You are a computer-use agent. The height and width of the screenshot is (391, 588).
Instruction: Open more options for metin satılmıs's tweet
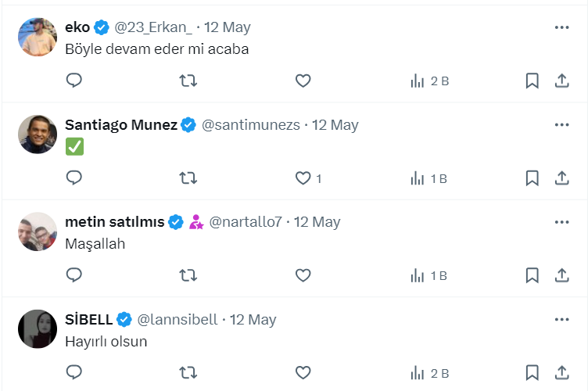(561, 222)
